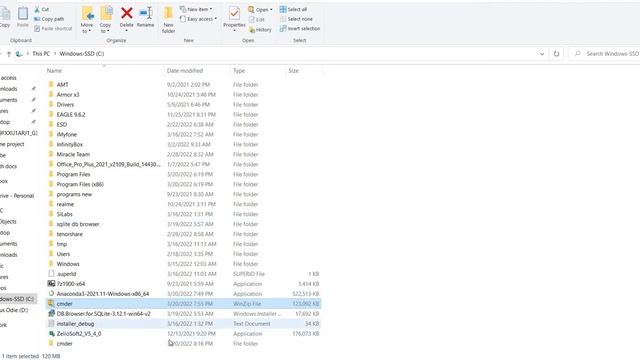
Task: Click the Up one level arrow
Action: click(9, 53)
